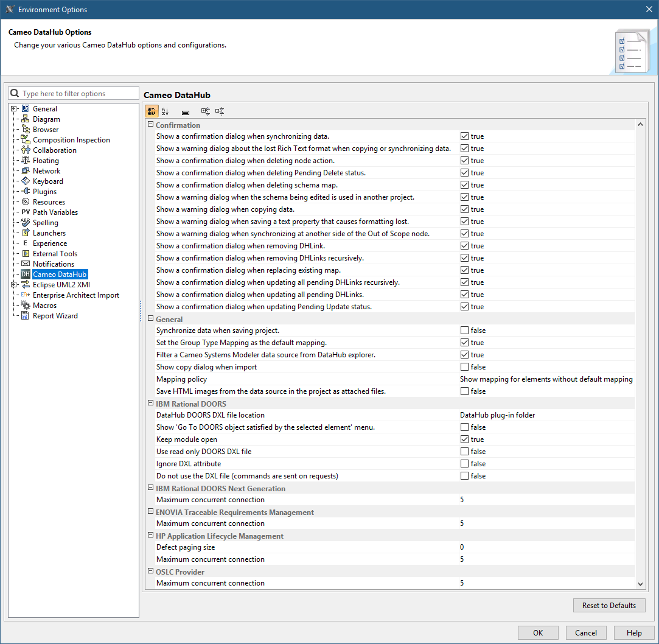Click the Reset to Defaults button
The height and width of the screenshot is (644, 659).
pos(608,606)
